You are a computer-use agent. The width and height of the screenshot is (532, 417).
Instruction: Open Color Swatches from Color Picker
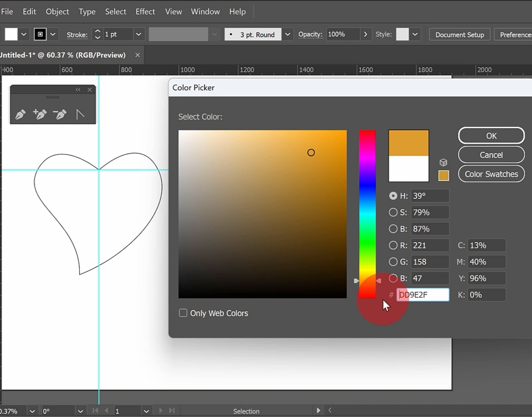[492, 174]
